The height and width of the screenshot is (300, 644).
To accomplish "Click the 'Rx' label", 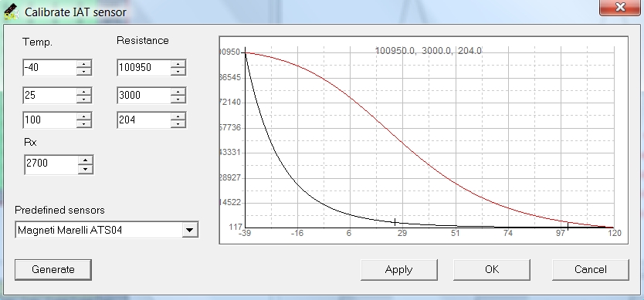I will click(30, 143).
